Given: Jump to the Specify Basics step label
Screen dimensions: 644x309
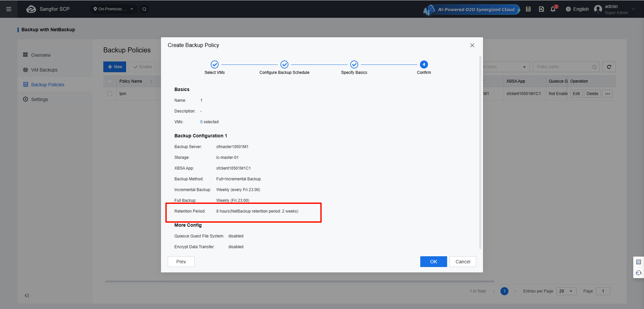Looking at the screenshot, I should (x=354, y=73).
